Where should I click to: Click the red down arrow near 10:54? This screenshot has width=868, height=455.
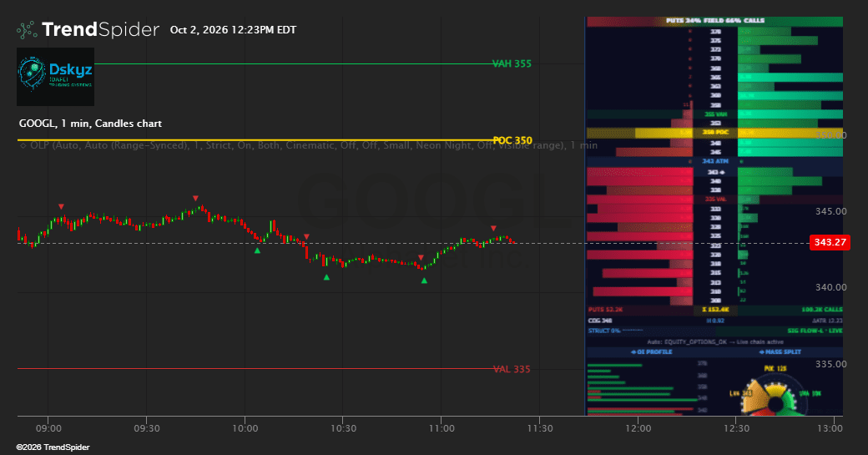[421, 258]
